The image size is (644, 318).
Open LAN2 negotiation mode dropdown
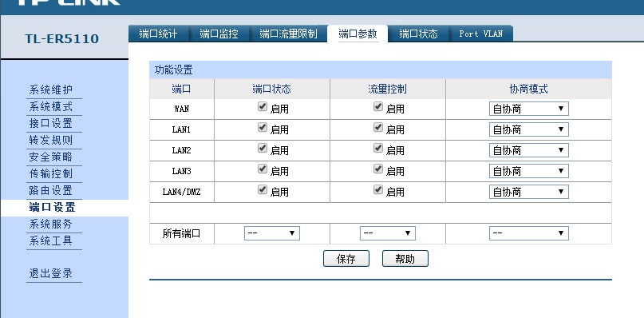click(x=528, y=150)
